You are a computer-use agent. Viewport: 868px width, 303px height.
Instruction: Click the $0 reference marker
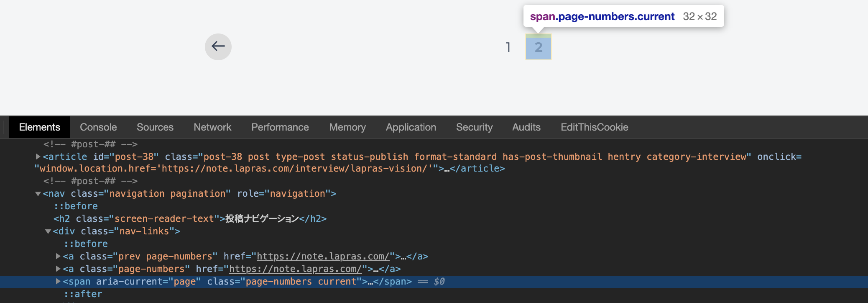click(439, 281)
